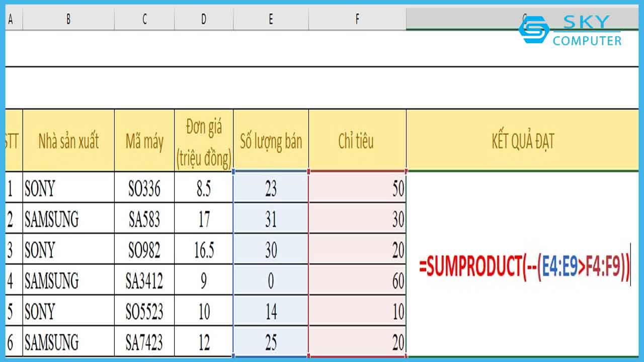Click quantity sold cell 23
644x362 pixels.
pyautogui.click(x=271, y=188)
